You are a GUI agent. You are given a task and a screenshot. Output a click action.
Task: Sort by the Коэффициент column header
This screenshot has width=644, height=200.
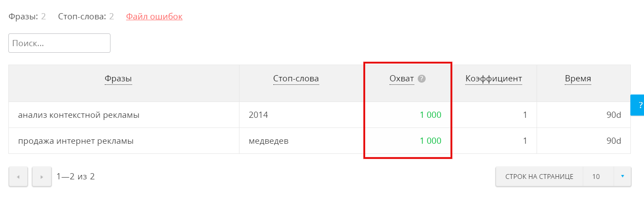coord(493,79)
